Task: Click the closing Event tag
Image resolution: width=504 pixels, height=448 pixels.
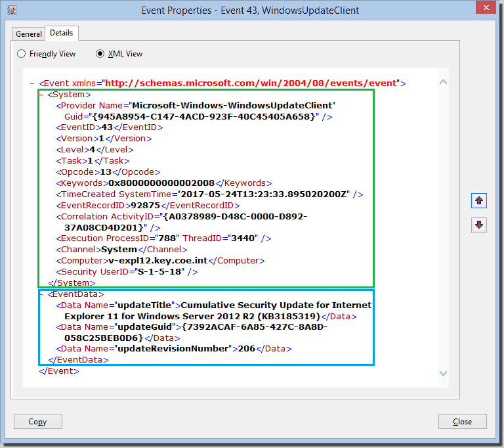Action: (x=59, y=371)
